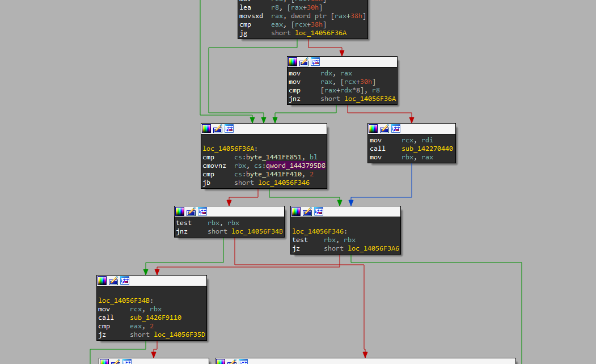Click color icon on the 'mov rdx, rax' node

point(293,62)
